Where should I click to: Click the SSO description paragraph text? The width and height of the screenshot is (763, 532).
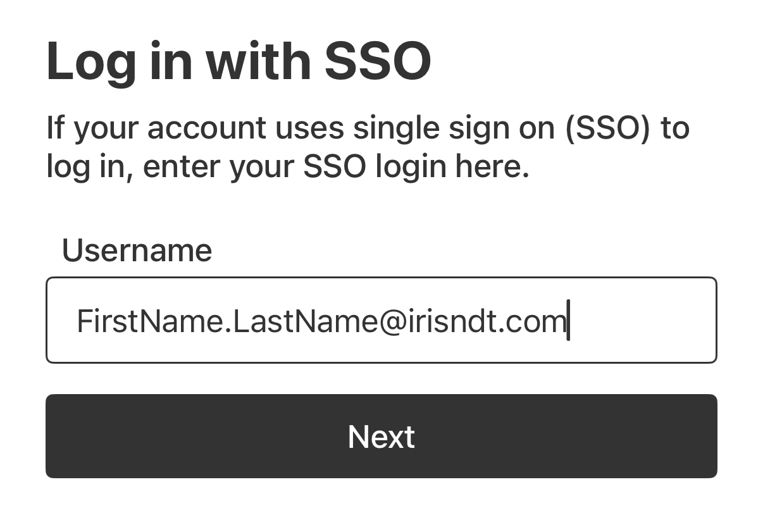[368, 147]
